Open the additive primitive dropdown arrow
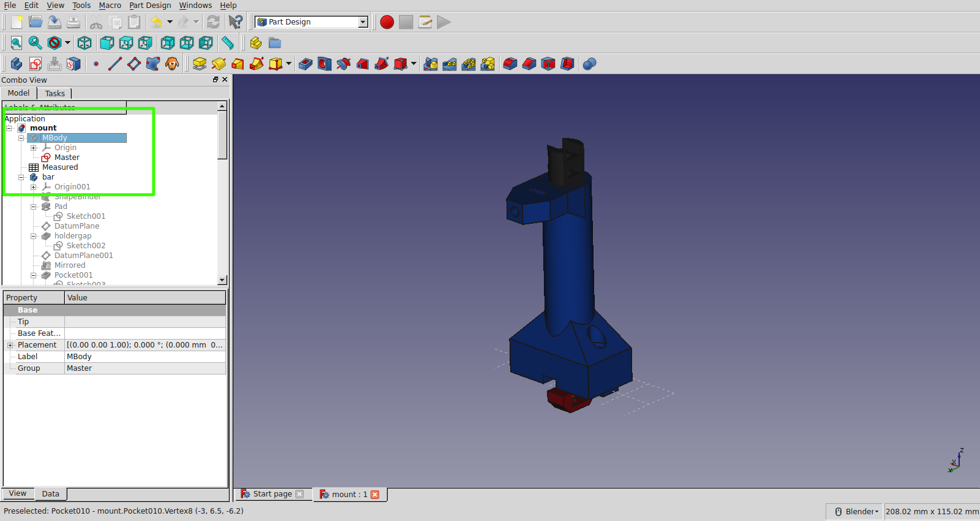The width and height of the screenshot is (980, 521). [289, 64]
